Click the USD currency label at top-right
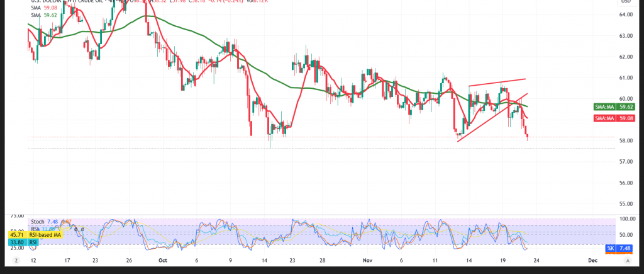The height and width of the screenshot is (274, 644). tap(626, 2)
